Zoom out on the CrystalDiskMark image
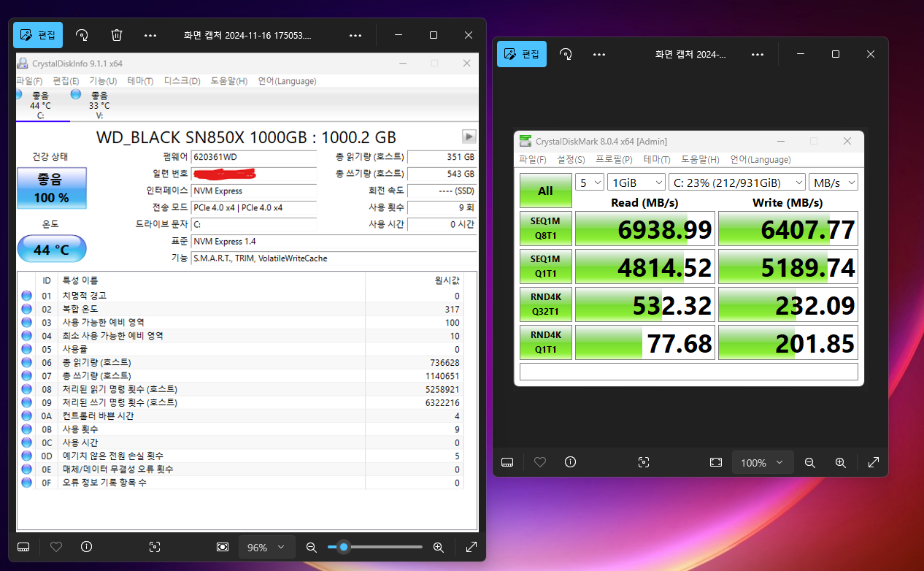The width and height of the screenshot is (924, 571). [809, 462]
